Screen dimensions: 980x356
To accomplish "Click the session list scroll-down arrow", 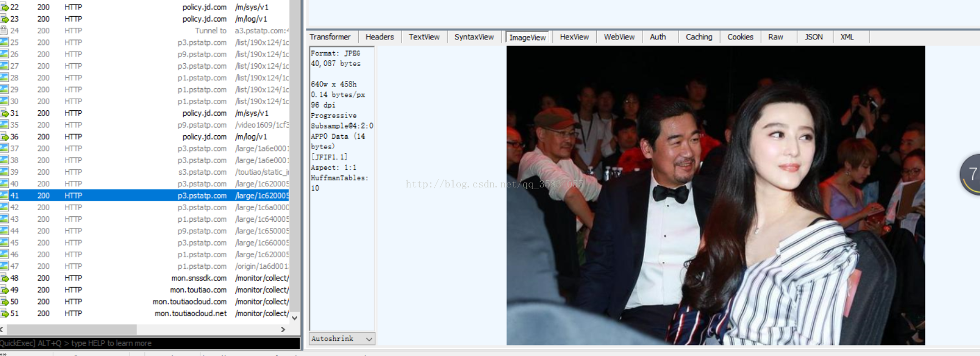I will click(295, 318).
